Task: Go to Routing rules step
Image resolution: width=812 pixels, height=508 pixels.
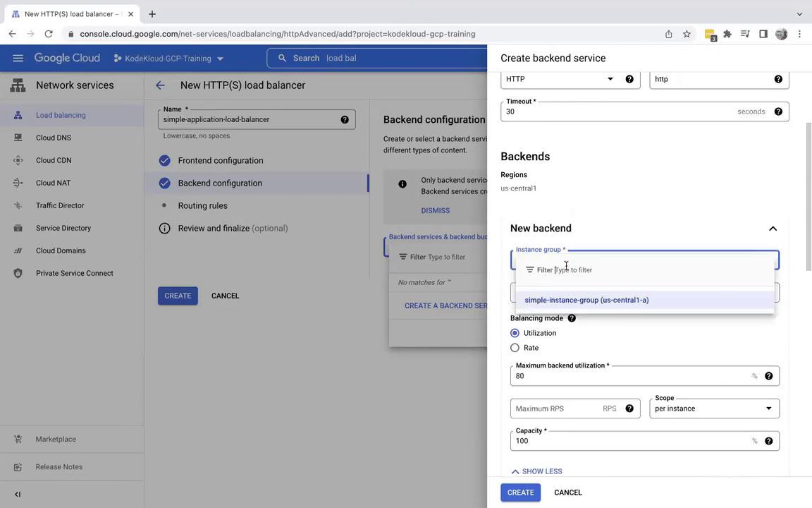Action: point(202,205)
